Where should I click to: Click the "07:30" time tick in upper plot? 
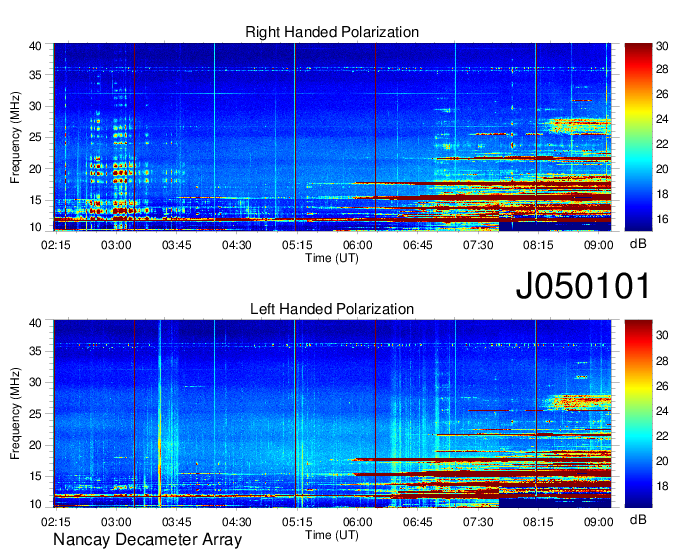[x=478, y=245]
